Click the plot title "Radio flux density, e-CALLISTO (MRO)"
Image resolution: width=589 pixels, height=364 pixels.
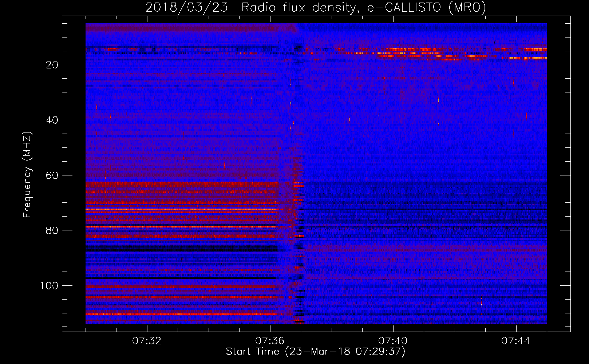coord(364,7)
